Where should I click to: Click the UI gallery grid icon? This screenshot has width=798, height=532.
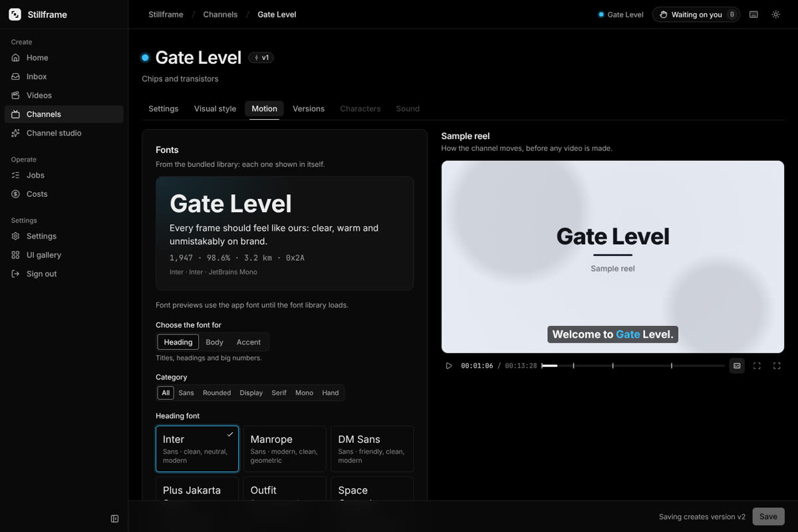pyautogui.click(x=16, y=255)
